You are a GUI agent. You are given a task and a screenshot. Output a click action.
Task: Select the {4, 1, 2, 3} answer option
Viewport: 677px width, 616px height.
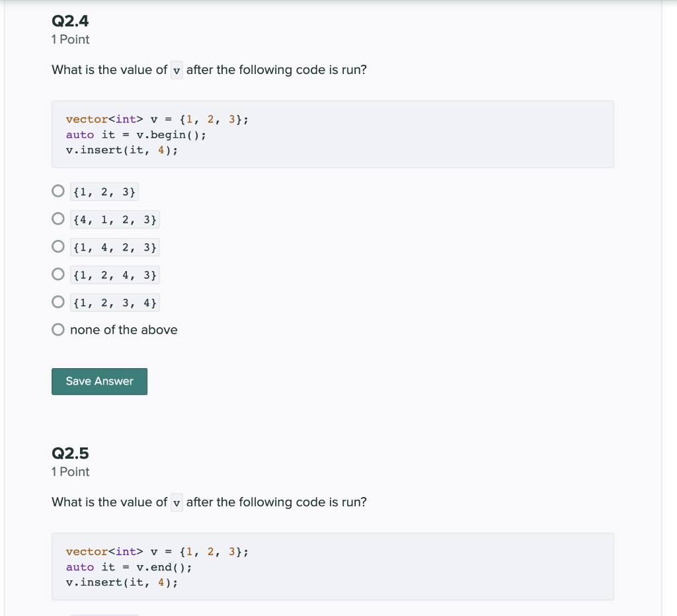click(58, 219)
